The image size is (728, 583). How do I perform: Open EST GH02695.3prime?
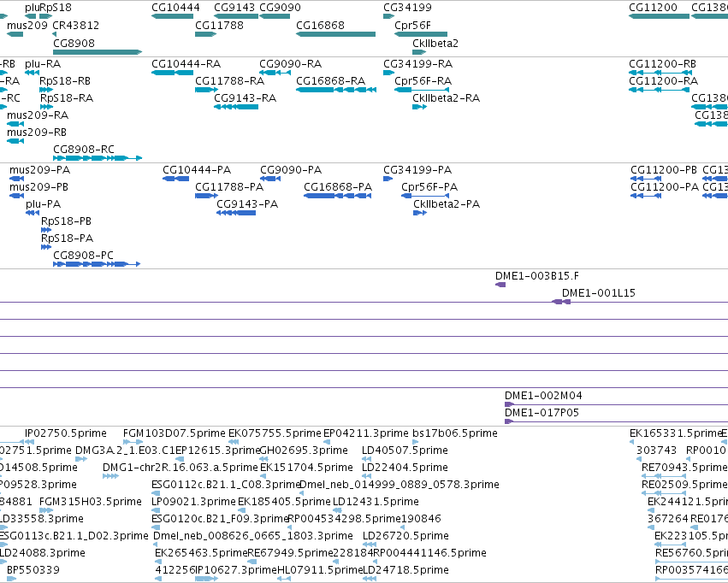[304, 450]
